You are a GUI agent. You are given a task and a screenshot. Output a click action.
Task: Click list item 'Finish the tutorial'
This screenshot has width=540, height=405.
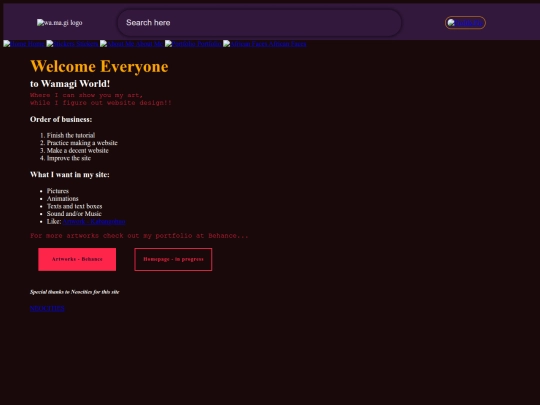click(71, 135)
